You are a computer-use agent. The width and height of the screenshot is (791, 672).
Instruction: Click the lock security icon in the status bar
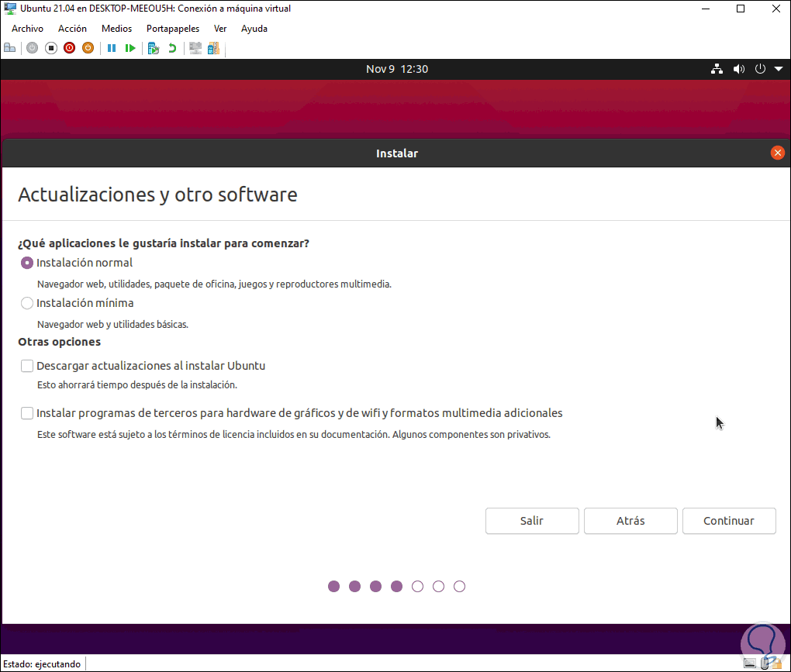point(776,663)
